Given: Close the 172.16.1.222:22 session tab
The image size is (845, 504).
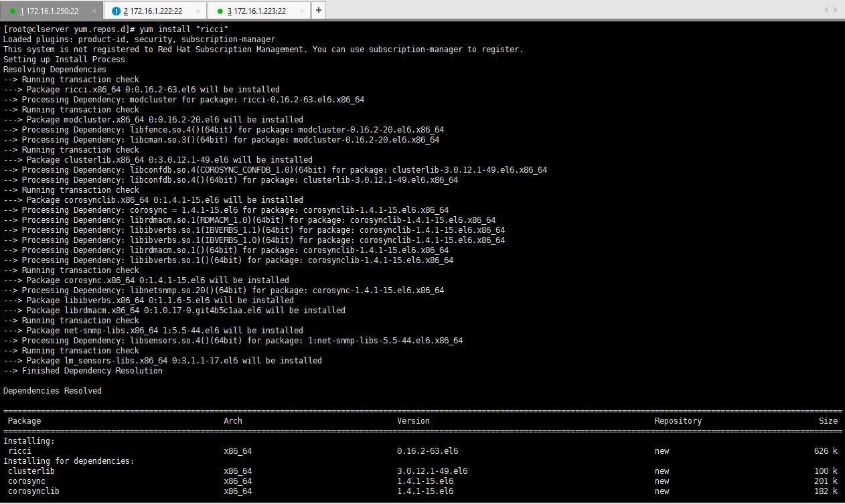Looking at the screenshot, I should coord(196,11).
